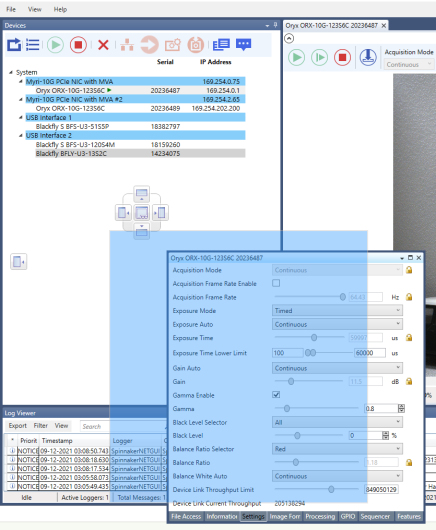
Task: Click the red stop icon in Devices toolbar
Action: [x=78, y=45]
